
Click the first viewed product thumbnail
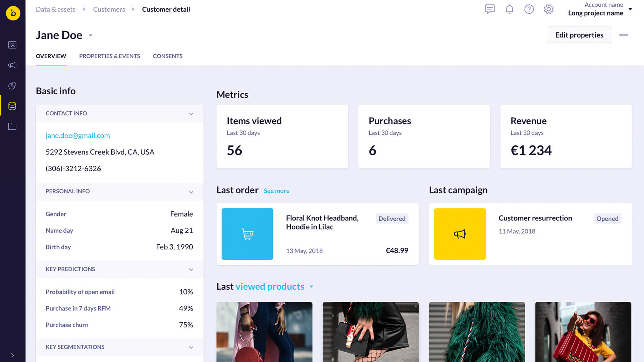[x=264, y=332]
